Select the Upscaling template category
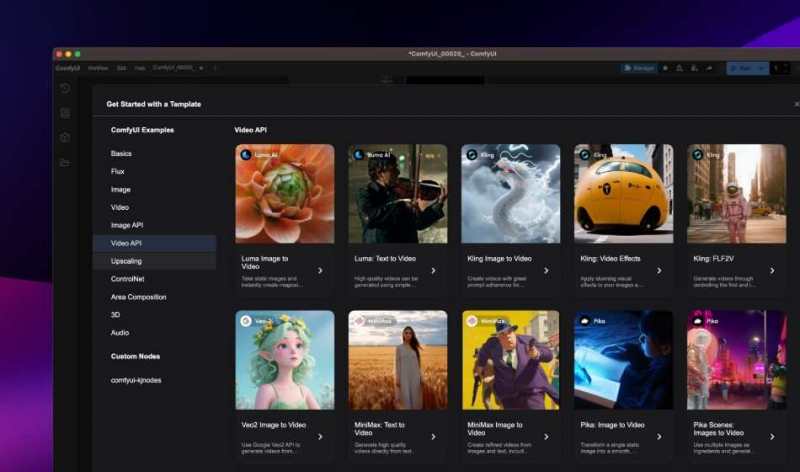The height and width of the screenshot is (472, 800). (126, 261)
